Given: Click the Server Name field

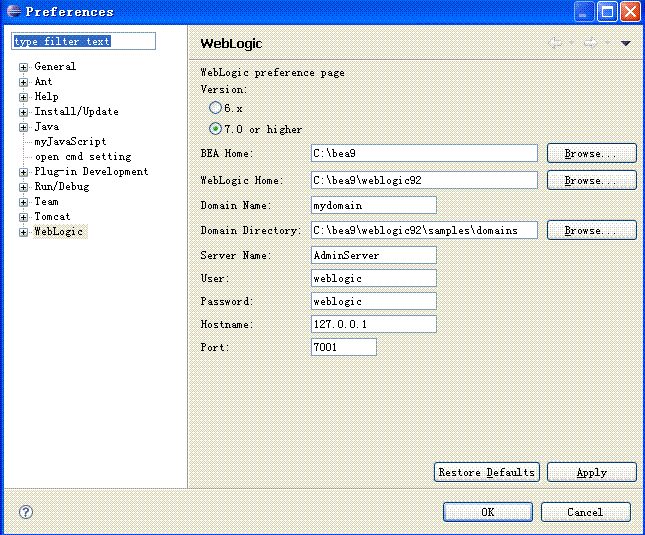Looking at the screenshot, I should [374, 255].
